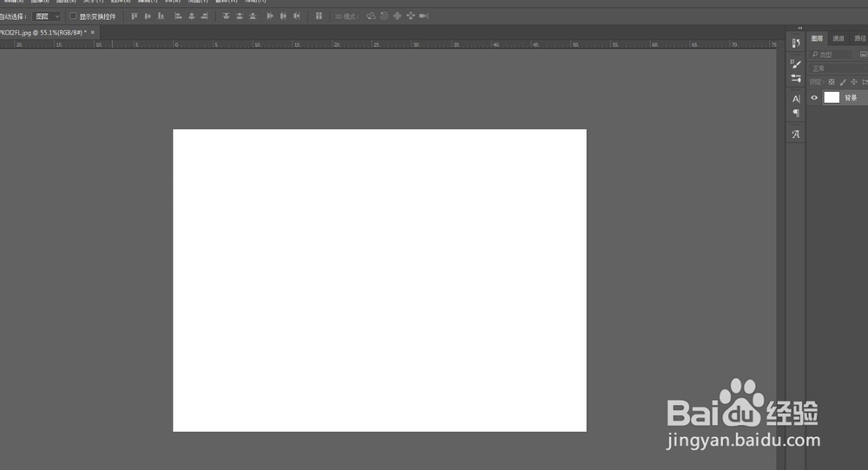Align bottom edges of layers

pos(161,16)
